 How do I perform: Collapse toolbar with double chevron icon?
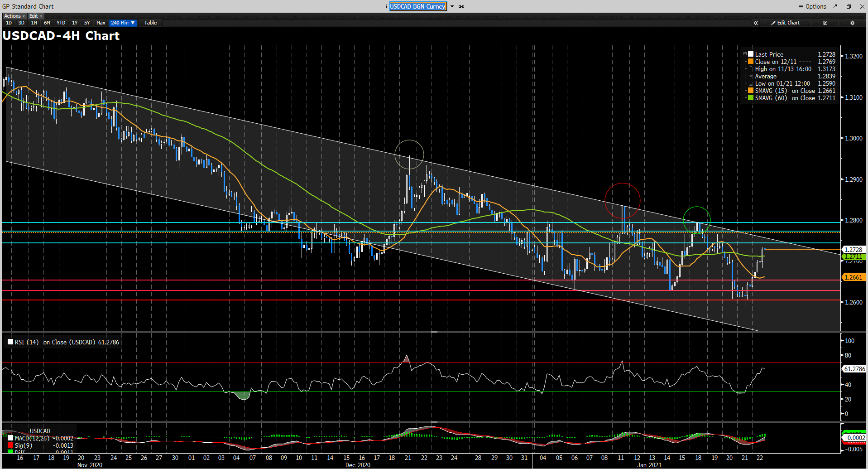coord(756,23)
